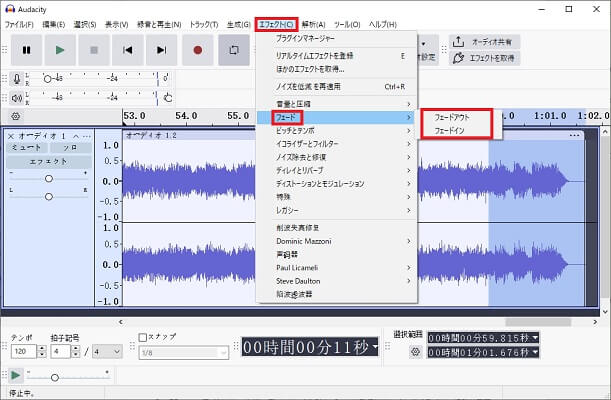Open the 録音と再生 menu
The image size is (611, 400).
click(159, 25)
